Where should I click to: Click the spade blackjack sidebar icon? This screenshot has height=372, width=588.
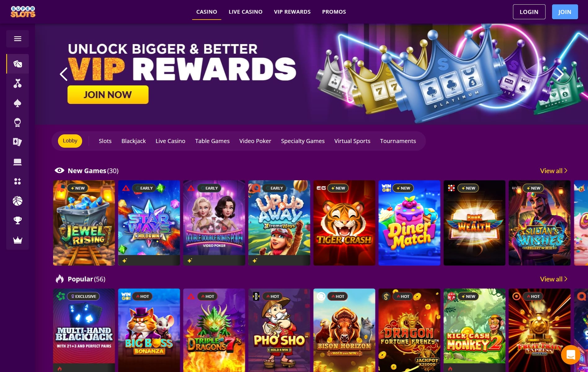(x=18, y=103)
